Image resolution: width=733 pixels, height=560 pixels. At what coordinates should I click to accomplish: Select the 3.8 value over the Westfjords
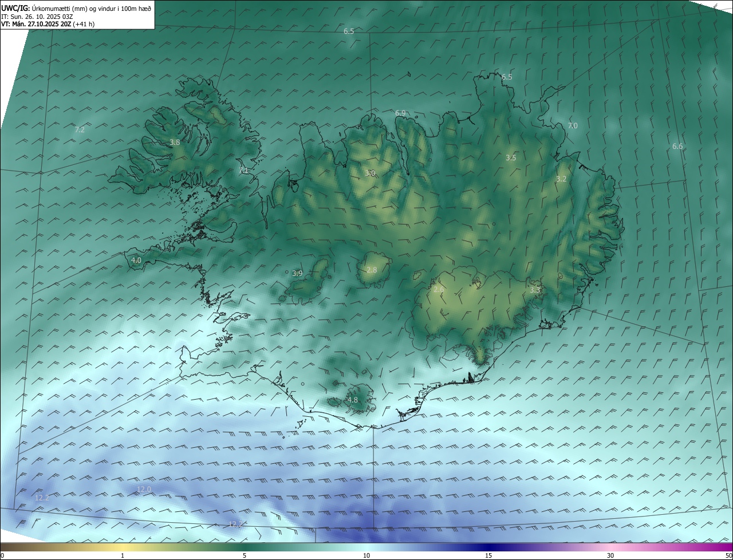pos(175,142)
